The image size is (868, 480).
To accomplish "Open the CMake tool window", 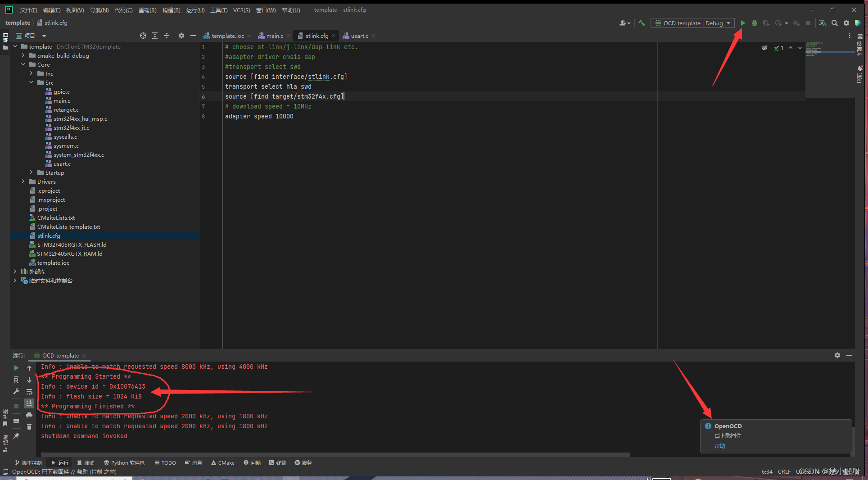I will (x=222, y=462).
